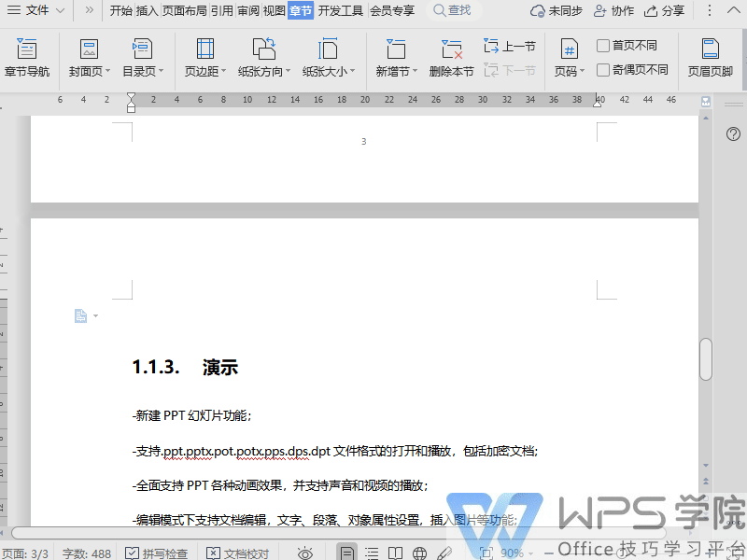Open the 文件 menu dropdown arrow
This screenshot has width=747, height=560.
tap(60, 10)
